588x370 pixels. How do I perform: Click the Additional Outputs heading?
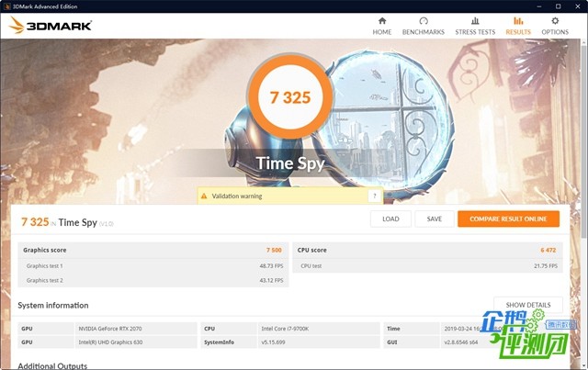click(52, 365)
